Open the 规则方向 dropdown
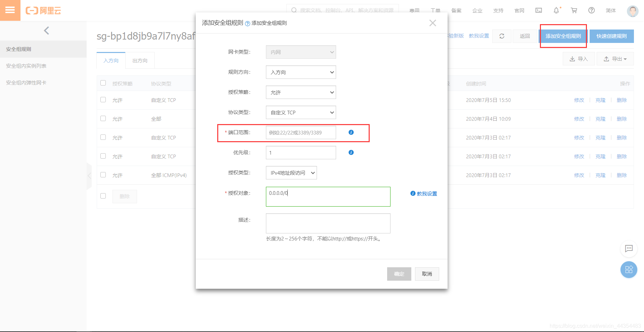The image size is (644, 332). [x=301, y=72]
